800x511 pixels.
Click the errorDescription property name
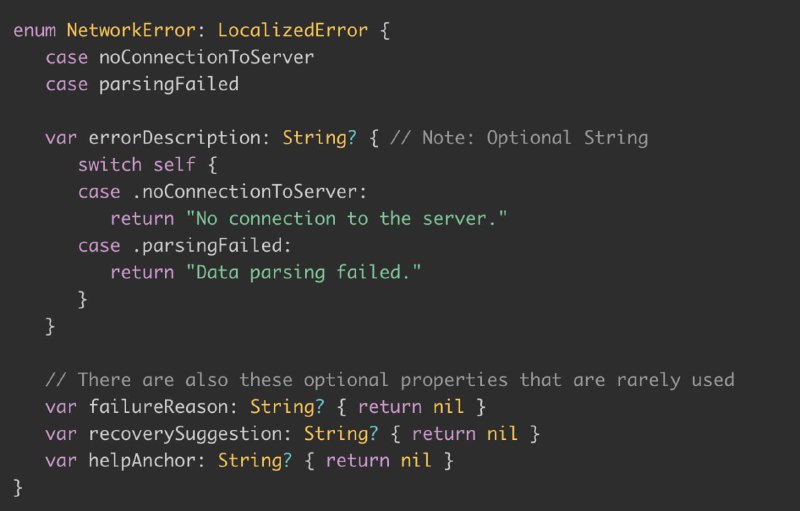pos(174,138)
